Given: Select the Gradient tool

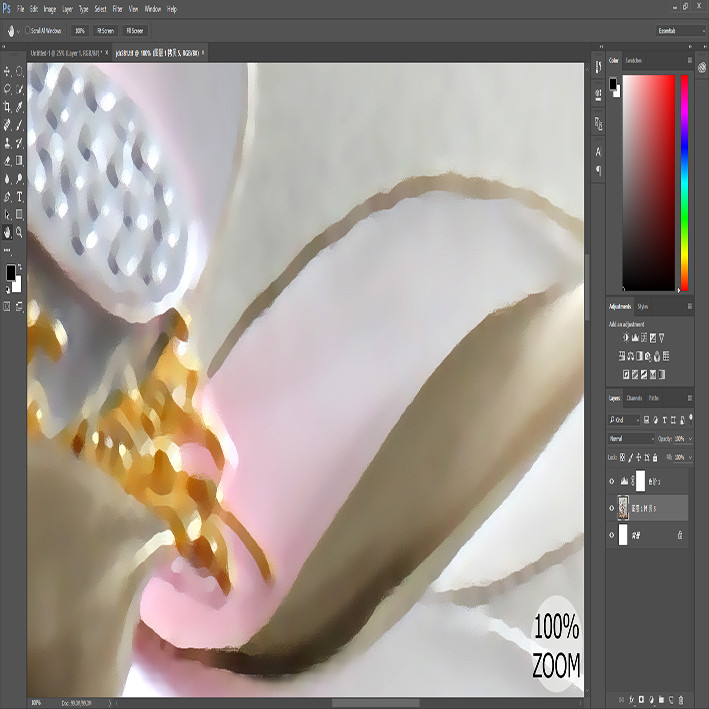Looking at the screenshot, I should (19, 161).
